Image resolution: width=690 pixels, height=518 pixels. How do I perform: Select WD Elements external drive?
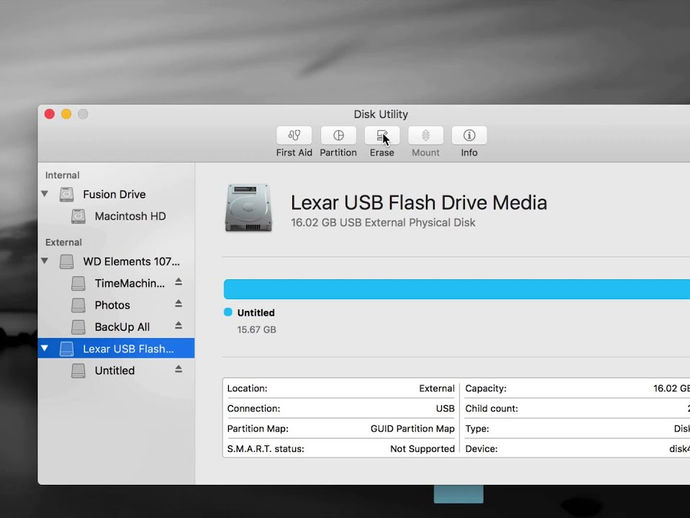(x=116, y=261)
